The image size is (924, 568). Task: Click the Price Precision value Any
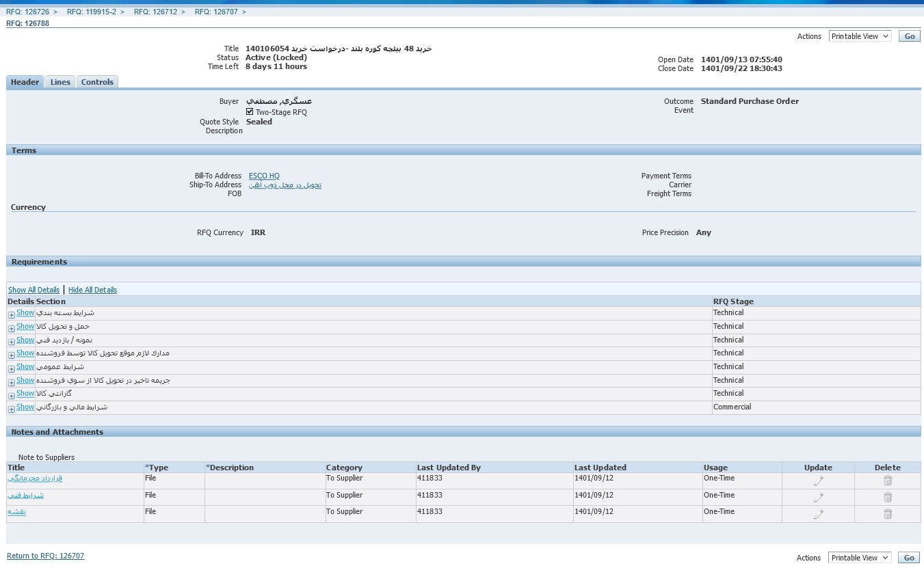tap(704, 232)
